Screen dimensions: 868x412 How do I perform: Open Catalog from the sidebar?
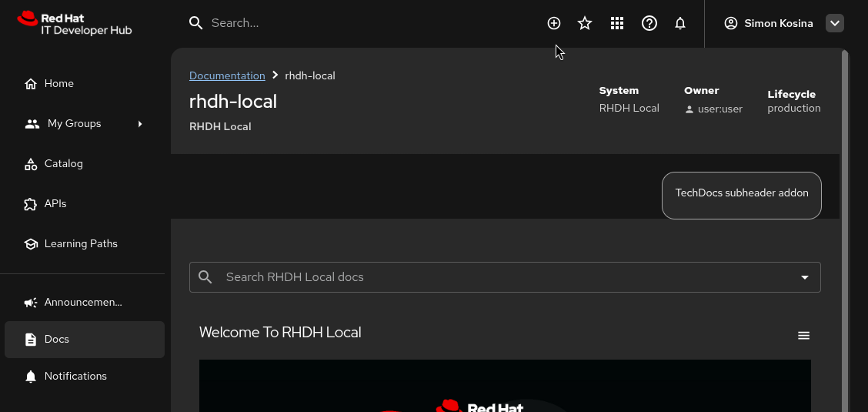[x=63, y=163]
